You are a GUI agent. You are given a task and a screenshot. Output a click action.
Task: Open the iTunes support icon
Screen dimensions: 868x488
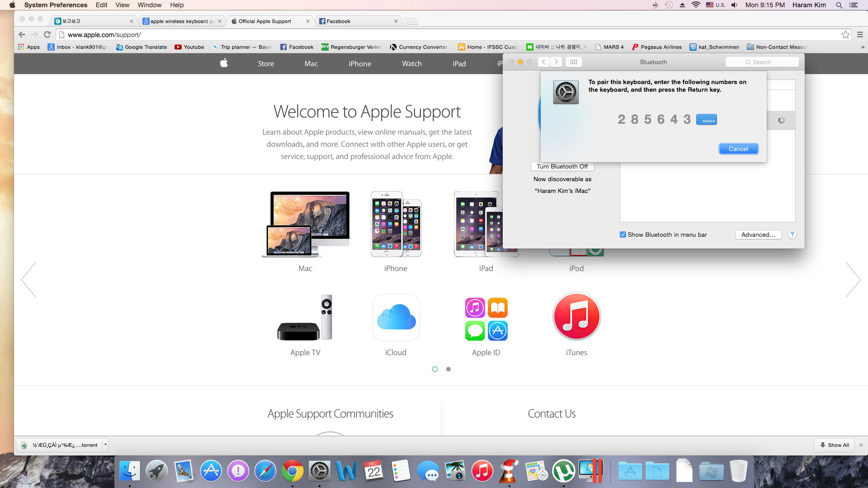coord(576,316)
